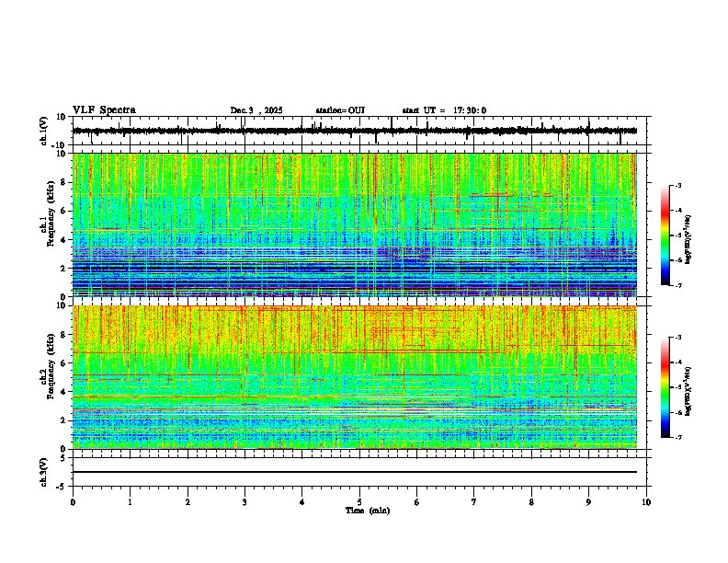This screenshot has width=728, height=563.
Task: Click time axis tick label "6"
Action: coord(417,502)
